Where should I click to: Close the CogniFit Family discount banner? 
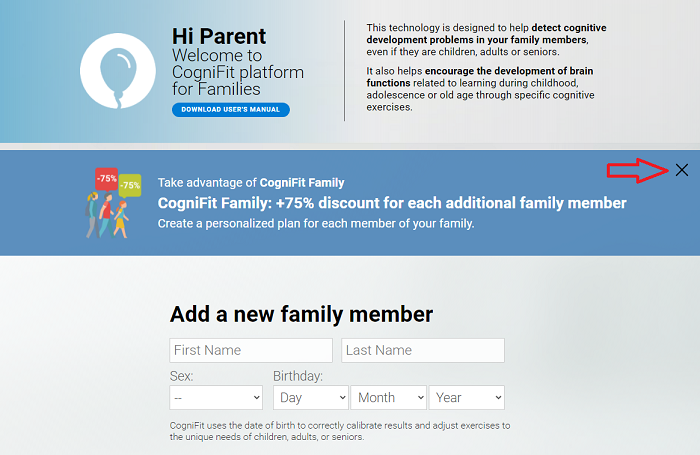[x=682, y=170]
